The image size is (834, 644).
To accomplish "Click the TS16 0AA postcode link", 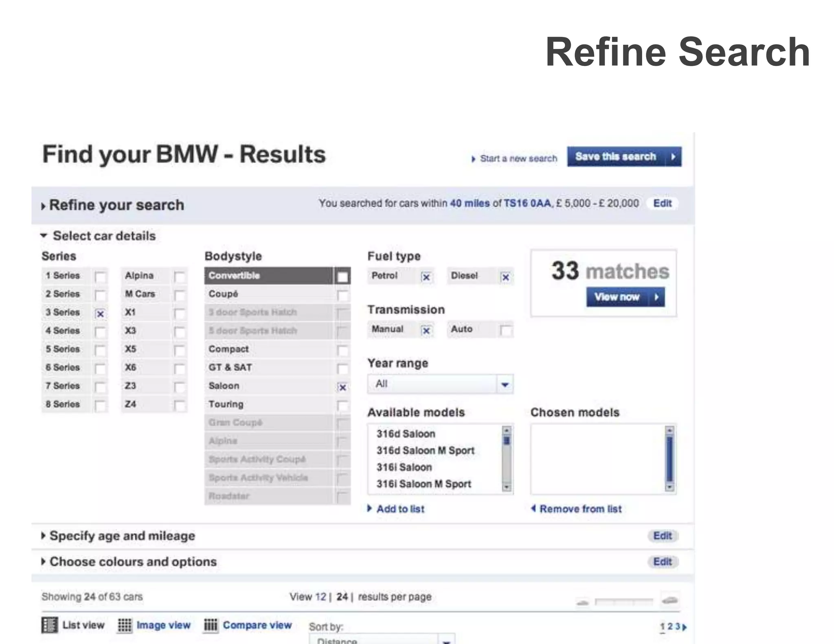I will (x=527, y=204).
